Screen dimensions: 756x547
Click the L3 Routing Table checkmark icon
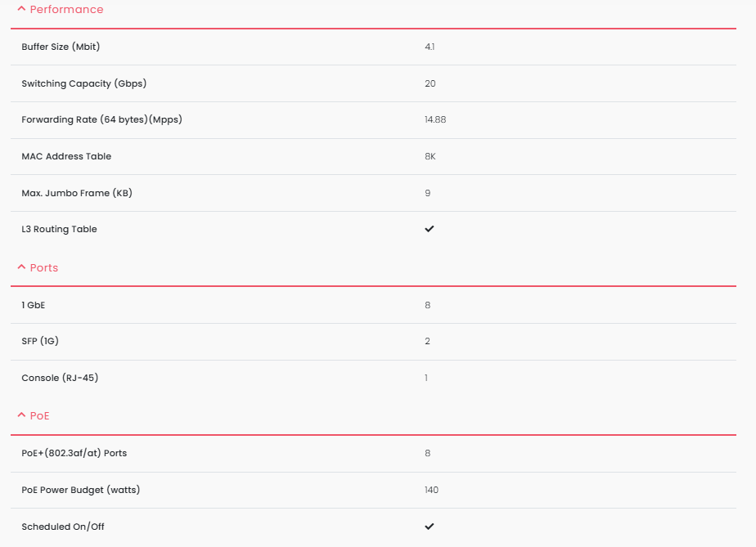click(430, 229)
